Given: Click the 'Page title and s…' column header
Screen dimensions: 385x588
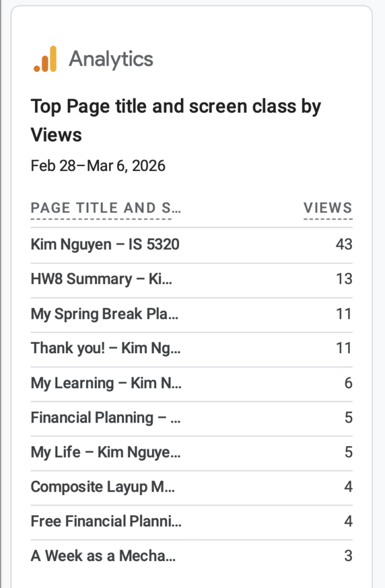Looking at the screenshot, I should (106, 208).
